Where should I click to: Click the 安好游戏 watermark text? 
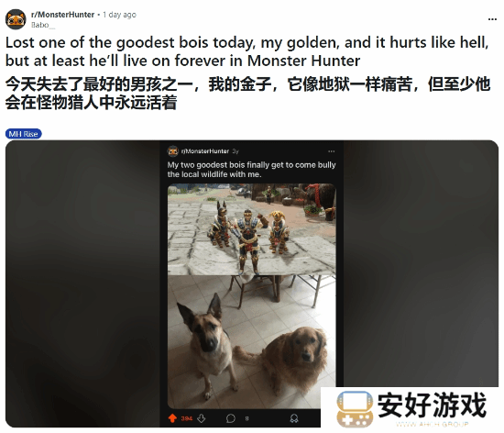click(x=432, y=405)
